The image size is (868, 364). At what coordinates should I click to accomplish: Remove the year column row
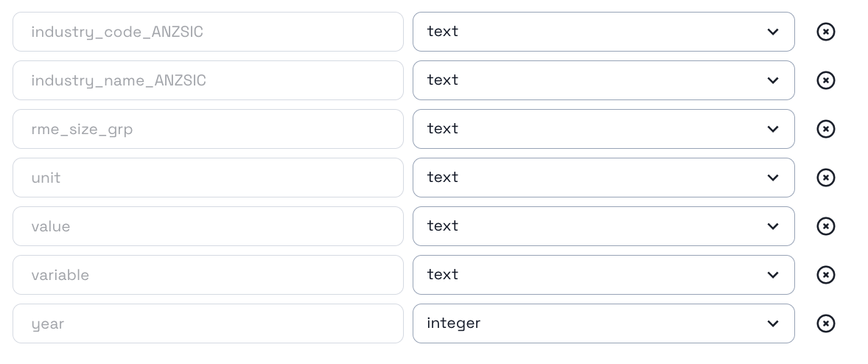point(826,323)
